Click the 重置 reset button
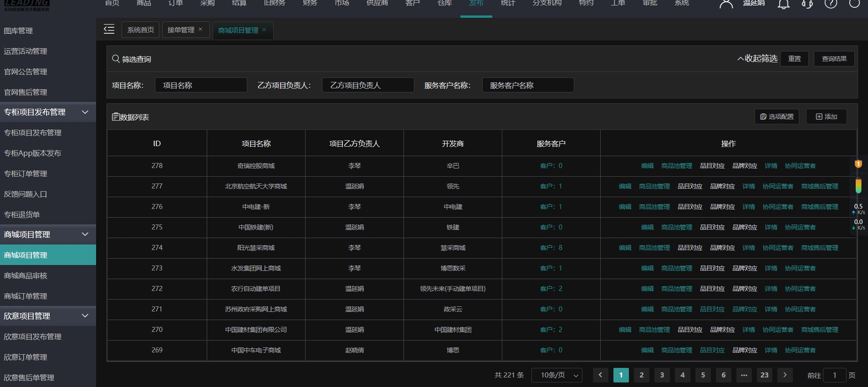This screenshot has height=387, width=868. (x=794, y=59)
